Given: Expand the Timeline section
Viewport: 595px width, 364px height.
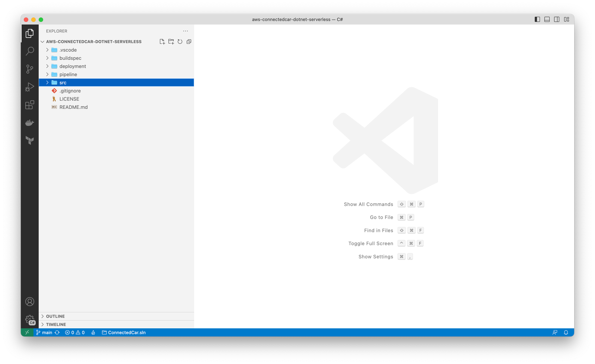Looking at the screenshot, I should [x=116, y=324].
